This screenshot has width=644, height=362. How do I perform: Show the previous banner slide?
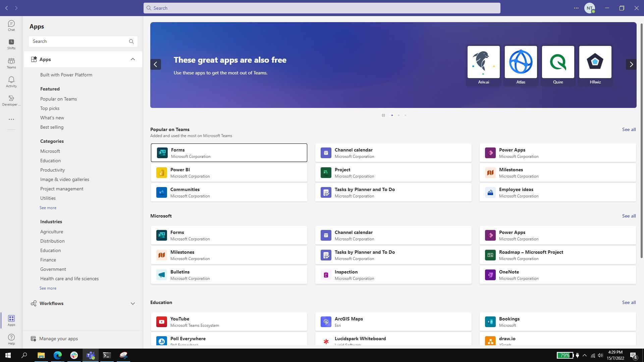coord(156,64)
